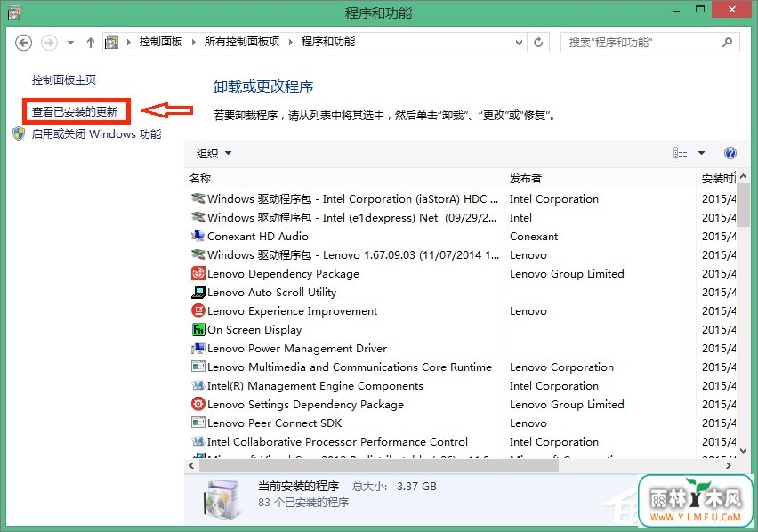Go up one level with up arrow

[91, 43]
